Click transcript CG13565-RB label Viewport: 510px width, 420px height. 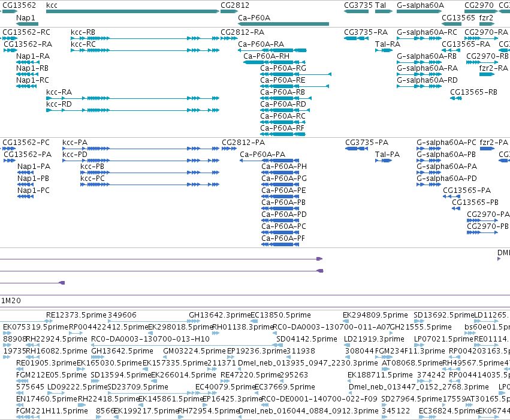pyautogui.click(x=473, y=92)
